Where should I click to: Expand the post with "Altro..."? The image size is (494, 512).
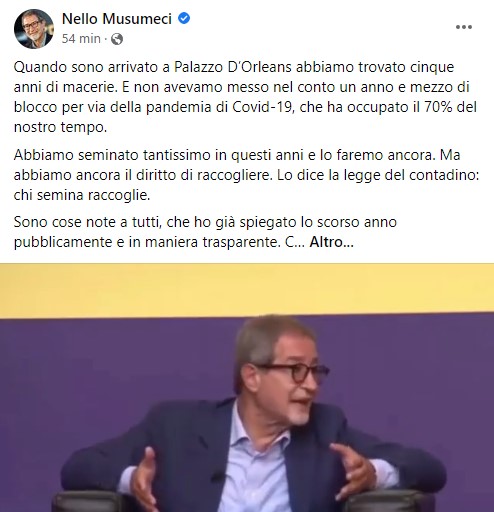click(331, 242)
